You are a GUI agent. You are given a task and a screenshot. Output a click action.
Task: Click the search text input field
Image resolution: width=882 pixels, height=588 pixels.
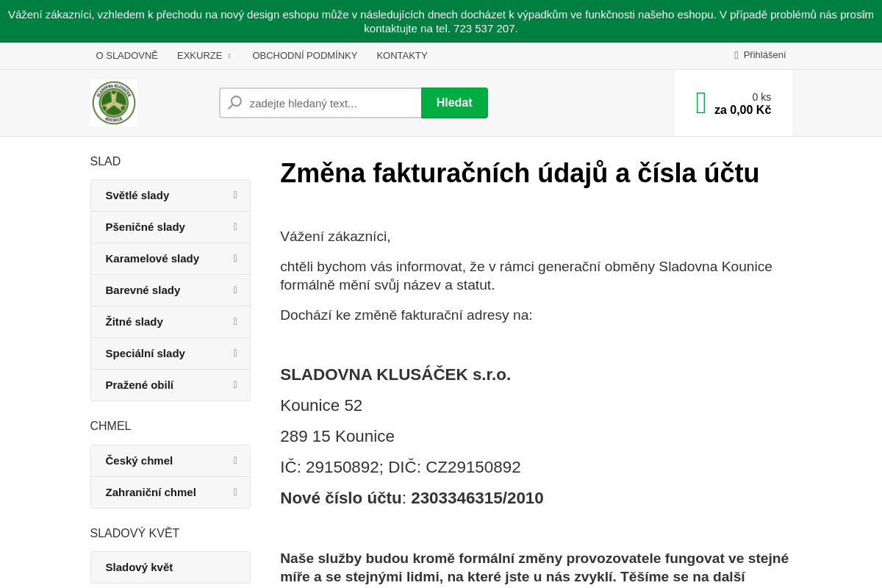click(x=331, y=103)
